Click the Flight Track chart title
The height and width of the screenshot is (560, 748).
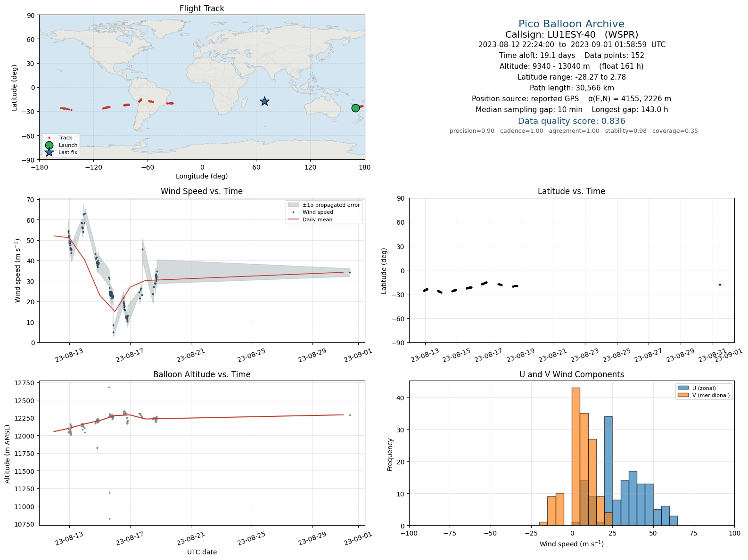[202, 8]
